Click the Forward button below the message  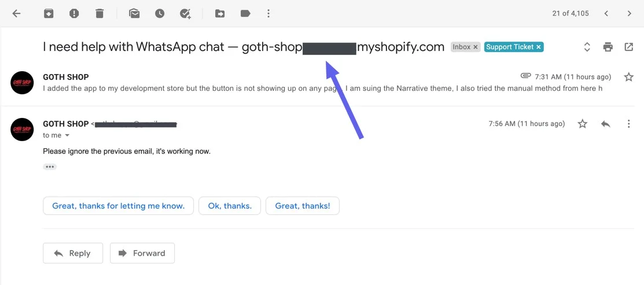coord(142,253)
